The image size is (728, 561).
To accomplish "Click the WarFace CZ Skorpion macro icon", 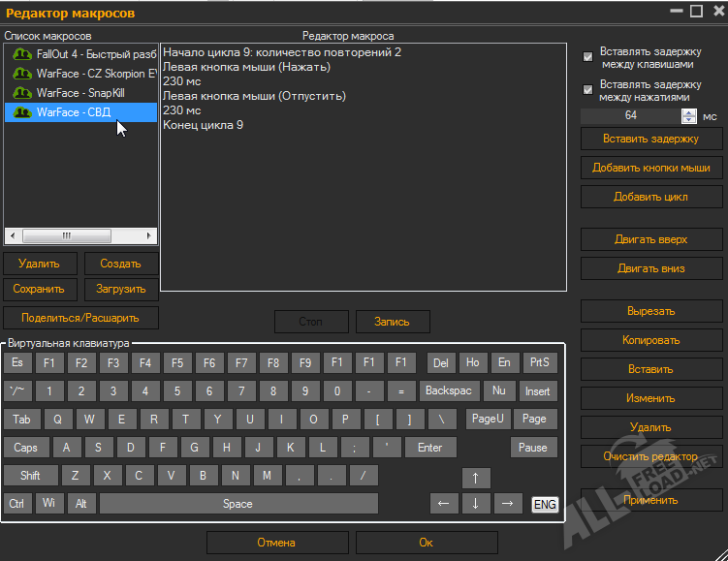I will (x=21, y=74).
